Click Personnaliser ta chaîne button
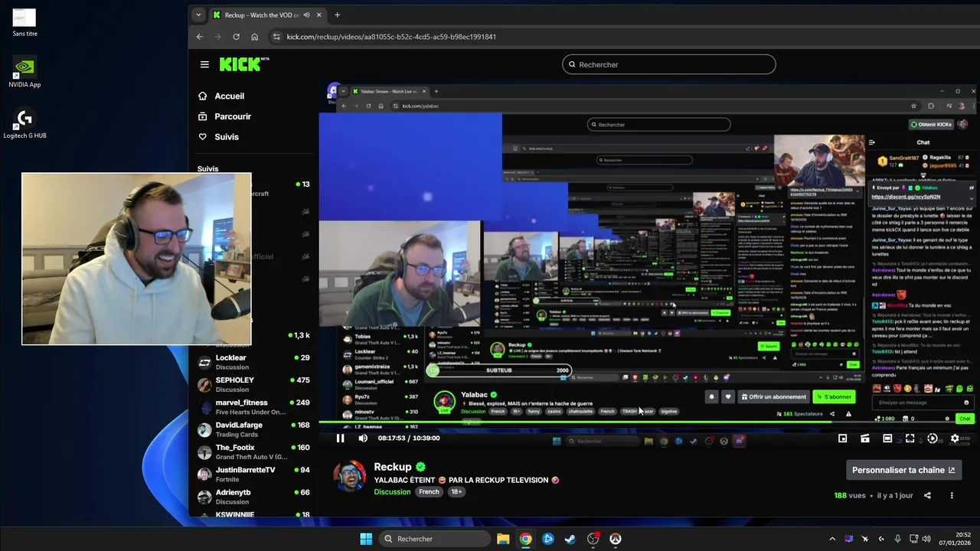Image resolution: width=980 pixels, height=551 pixels. pos(903,470)
